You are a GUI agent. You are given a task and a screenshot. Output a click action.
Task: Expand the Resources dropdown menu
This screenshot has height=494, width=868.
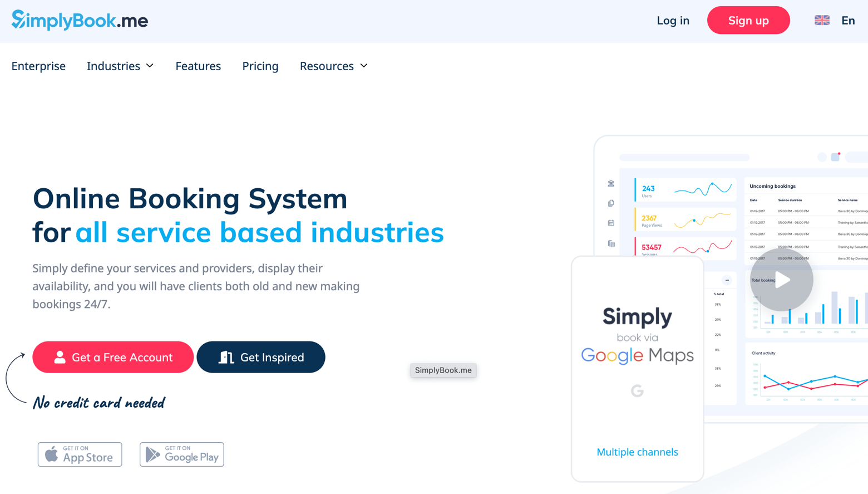[x=333, y=66]
